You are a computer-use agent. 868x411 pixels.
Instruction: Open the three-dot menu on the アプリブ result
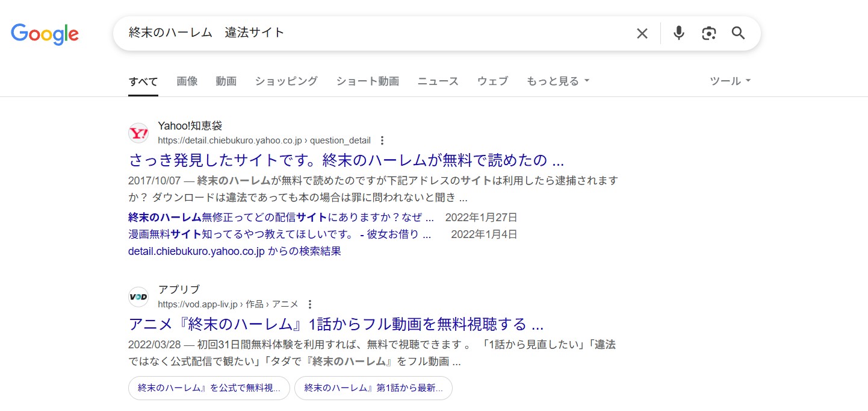pos(309,304)
